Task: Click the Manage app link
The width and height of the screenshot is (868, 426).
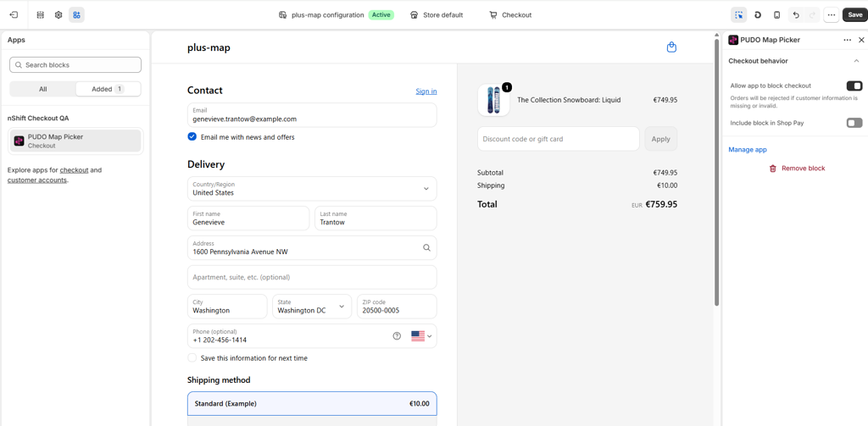Action: pos(748,149)
